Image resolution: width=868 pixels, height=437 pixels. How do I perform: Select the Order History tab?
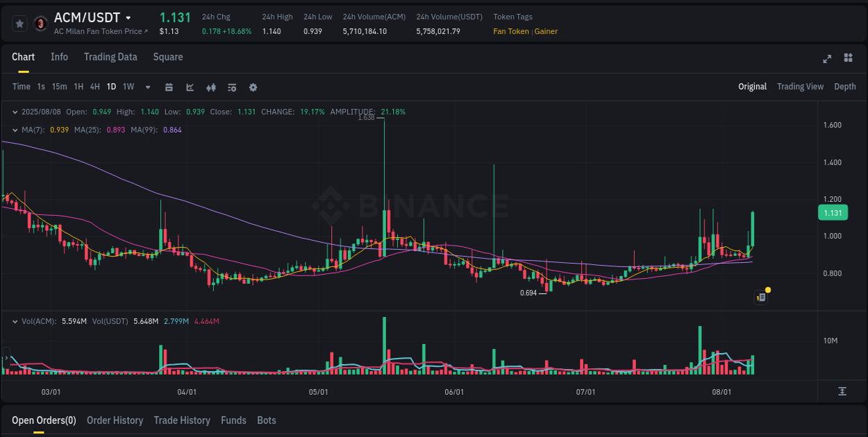tap(115, 420)
